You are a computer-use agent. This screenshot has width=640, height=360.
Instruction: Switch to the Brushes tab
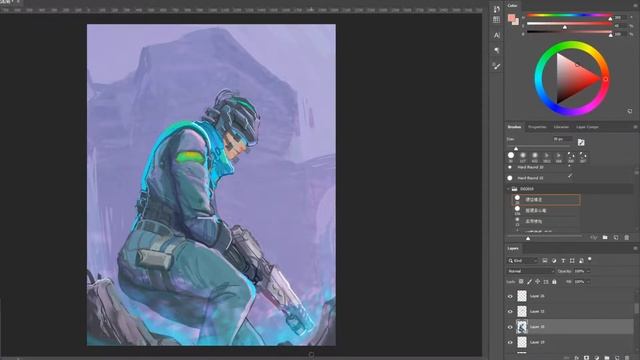coord(514,127)
